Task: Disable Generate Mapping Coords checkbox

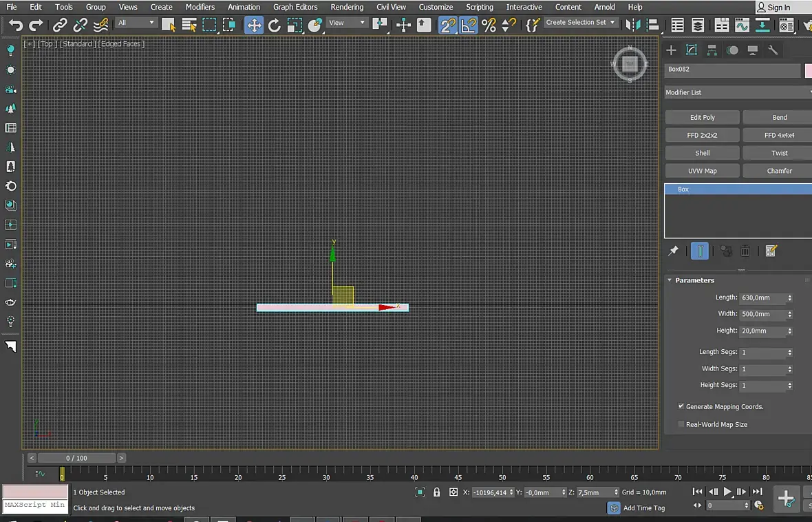Action: pyautogui.click(x=681, y=407)
